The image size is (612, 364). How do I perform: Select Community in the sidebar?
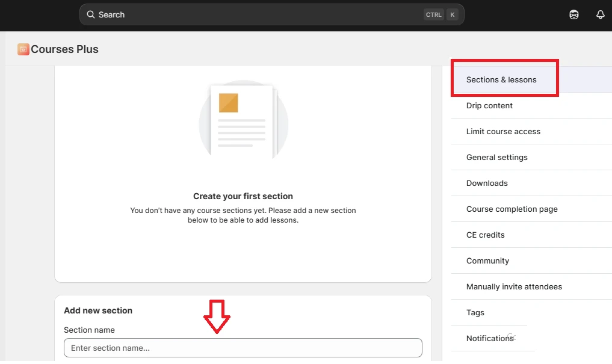[x=487, y=261]
